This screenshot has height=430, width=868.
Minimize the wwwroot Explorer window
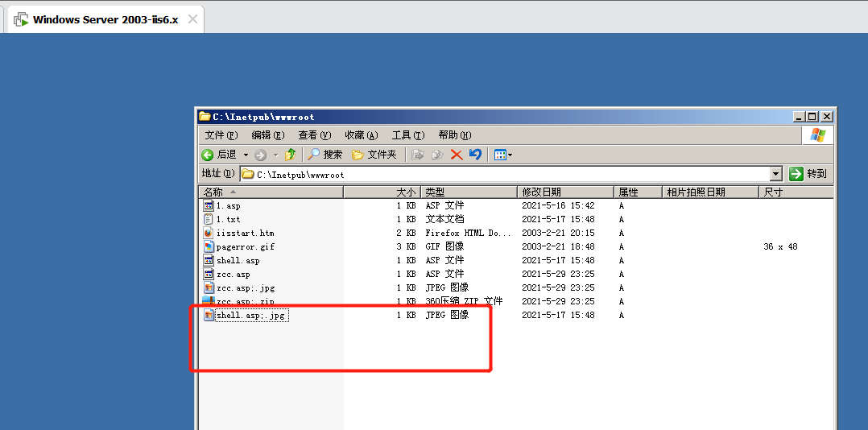(x=799, y=117)
